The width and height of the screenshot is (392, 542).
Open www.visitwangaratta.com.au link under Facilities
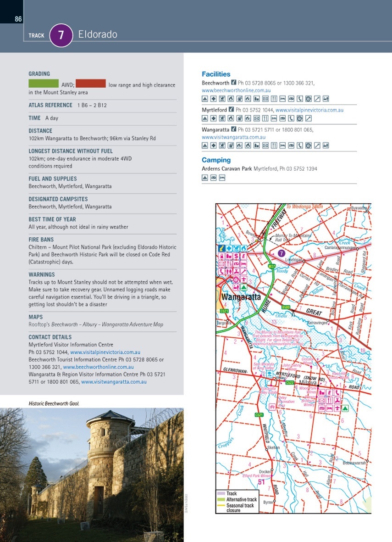point(233,137)
